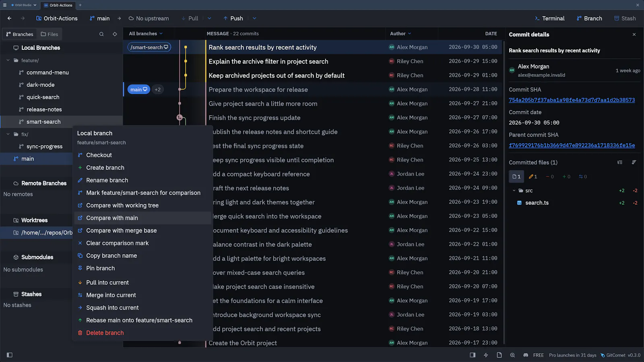Screen dimensions: 644x362
Task: Click the Stash toolbar button
Action: pos(625,19)
